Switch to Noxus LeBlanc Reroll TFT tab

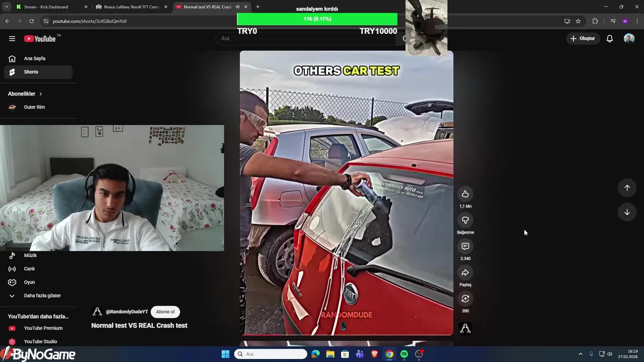coord(131,7)
